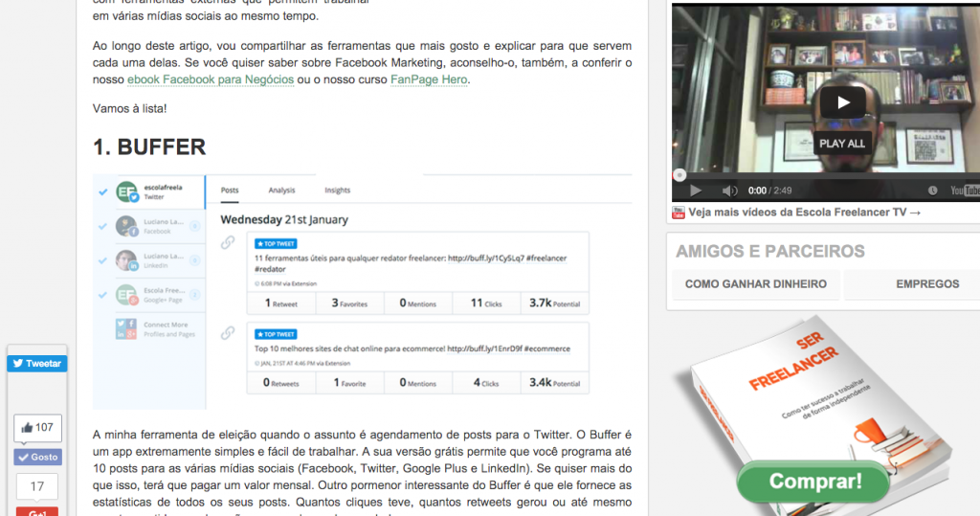
Task: Click the Luciano Facebook profile avatar
Action: (127, 226)
